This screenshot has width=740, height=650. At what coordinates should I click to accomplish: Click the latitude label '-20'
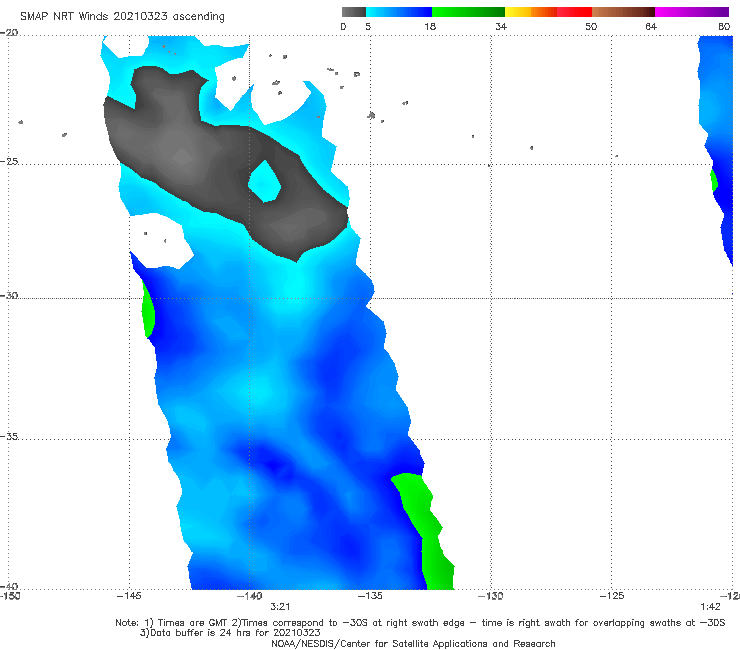point(9,33)
